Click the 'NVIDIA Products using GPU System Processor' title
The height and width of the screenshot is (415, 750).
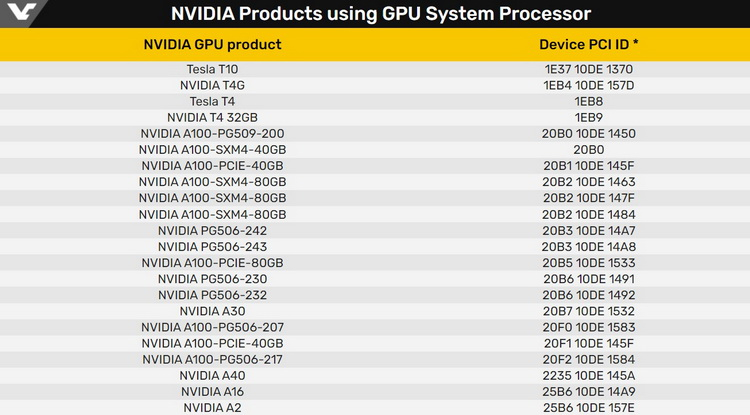coord(381,14)
